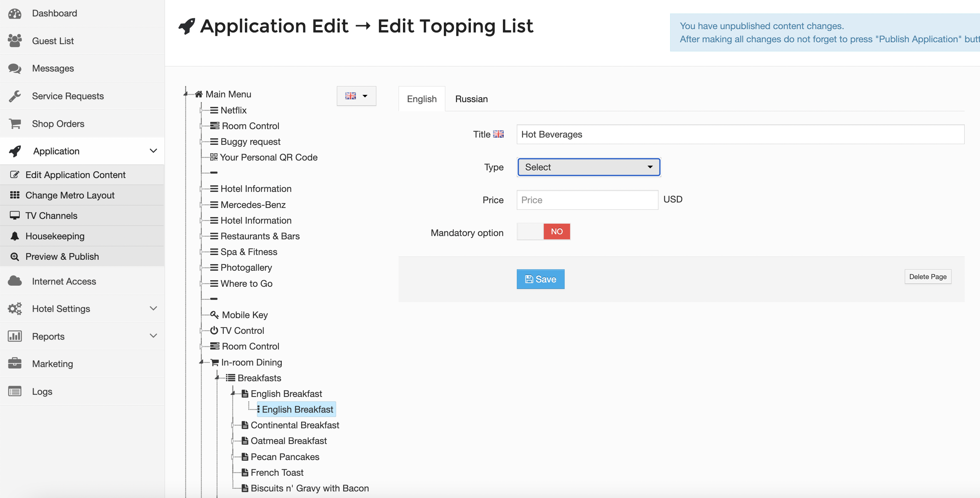Click the Preview & Publish magnifier icon
This screenshot has width=980, height=498.
15,256
